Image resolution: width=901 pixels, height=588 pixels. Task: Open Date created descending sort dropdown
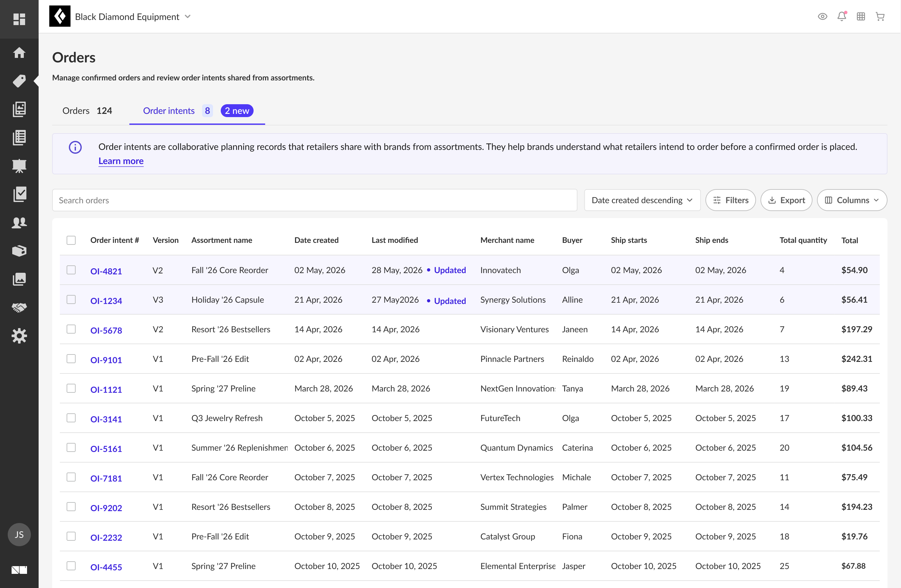(x=642, y=200)
